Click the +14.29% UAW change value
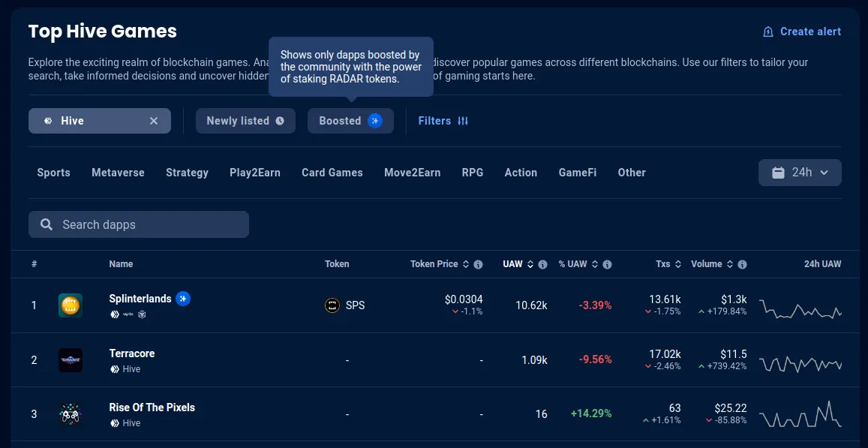This screenshot has height=448, width=868. point(591,413)
